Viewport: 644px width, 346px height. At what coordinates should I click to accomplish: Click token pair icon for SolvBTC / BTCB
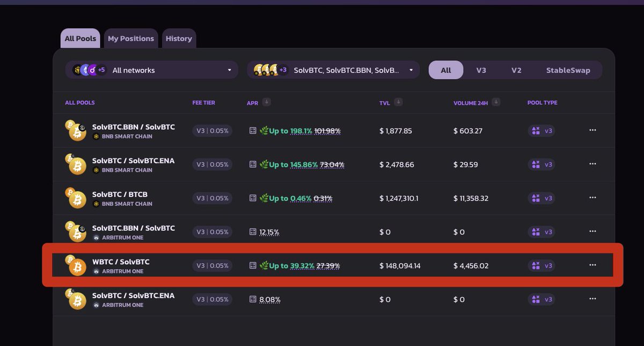76,198
